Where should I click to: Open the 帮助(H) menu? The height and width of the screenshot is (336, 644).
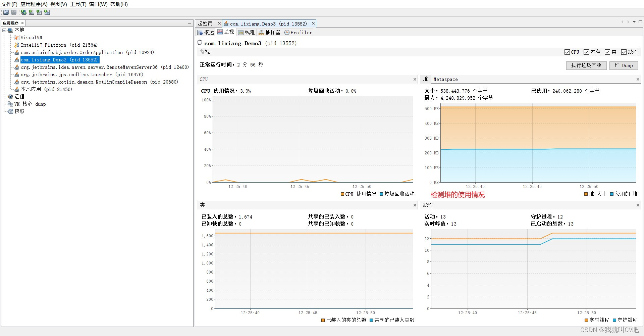click(119, 4)
